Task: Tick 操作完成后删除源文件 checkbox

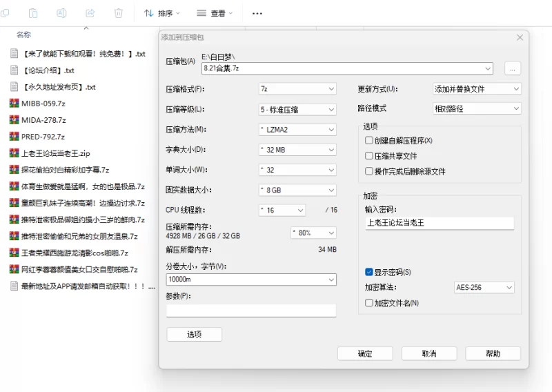Action: point(369,171)
